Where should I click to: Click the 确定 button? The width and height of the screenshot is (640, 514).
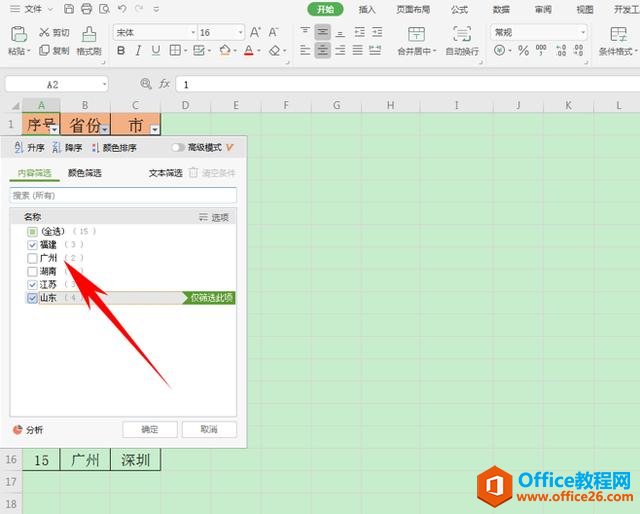tap(149, 430)
